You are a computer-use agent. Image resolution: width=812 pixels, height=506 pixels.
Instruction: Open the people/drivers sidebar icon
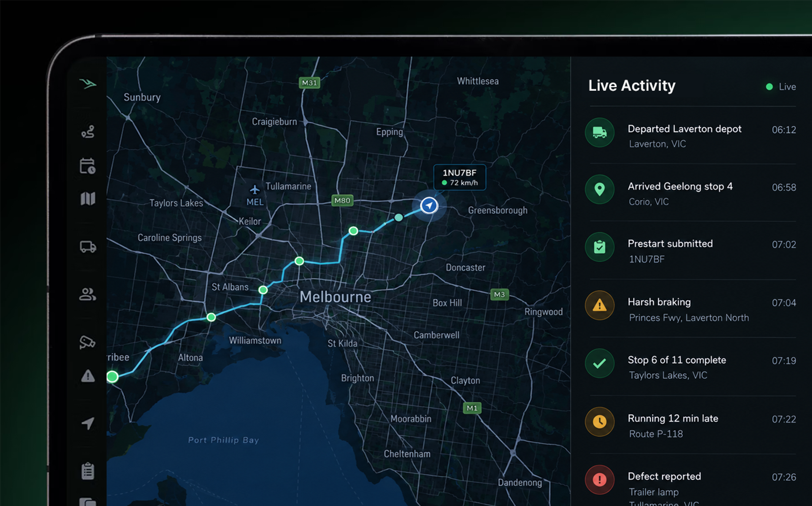point(88,295)
